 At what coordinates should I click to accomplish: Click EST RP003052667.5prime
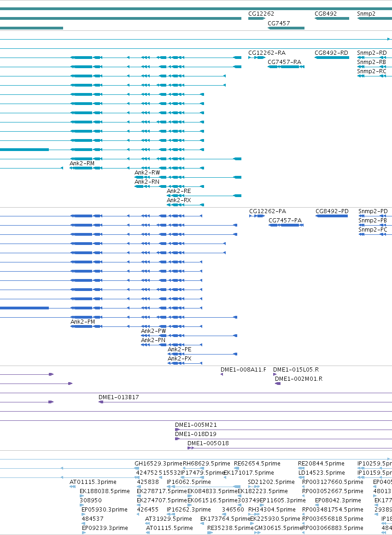pos(333,491)
